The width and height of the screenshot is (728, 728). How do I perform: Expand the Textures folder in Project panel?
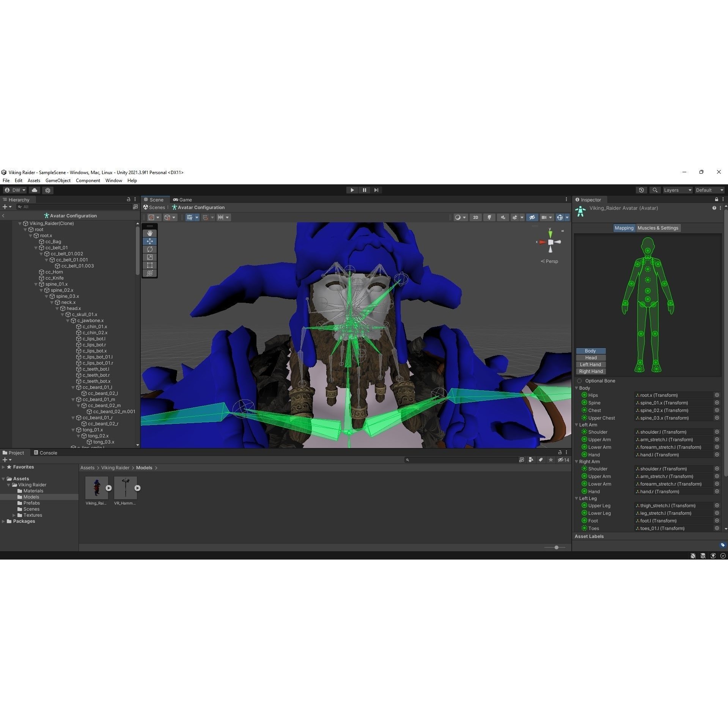pos(14,515)
